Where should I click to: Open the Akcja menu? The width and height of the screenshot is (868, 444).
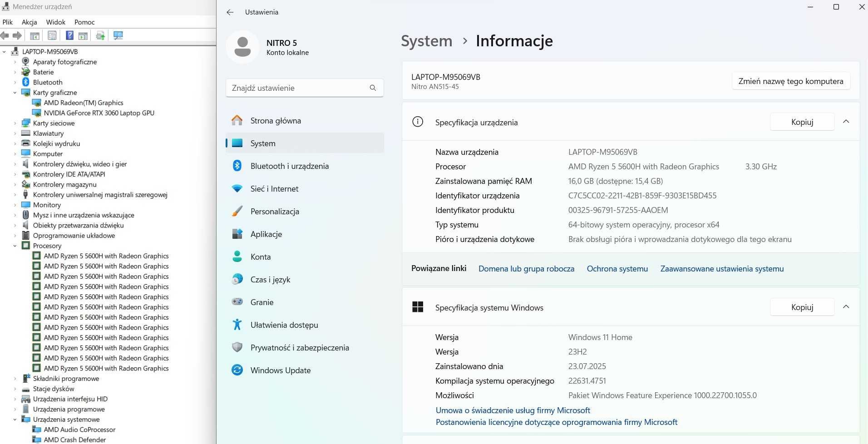(30, 22)
